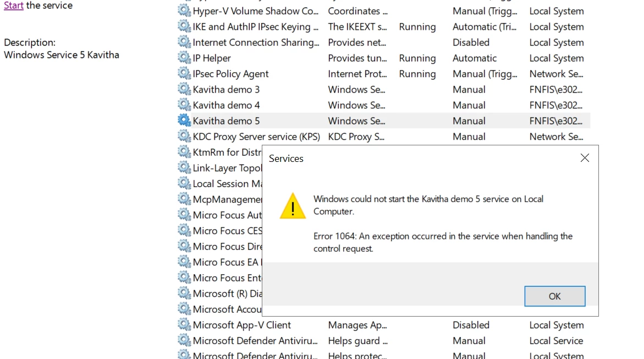This screenshot has width=644, height=359.
Task: Click the gear icon for Kavitha demo 3
Action: point(184,89)
